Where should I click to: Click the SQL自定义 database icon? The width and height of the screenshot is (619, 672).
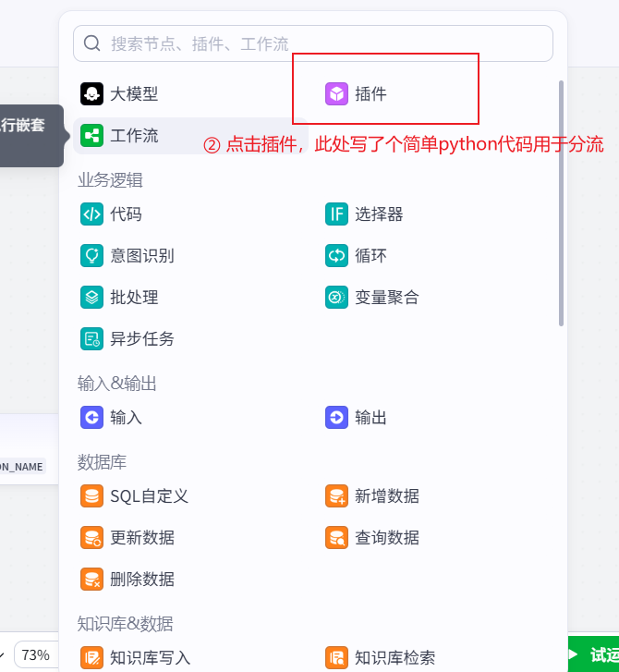tap(91, 495)
